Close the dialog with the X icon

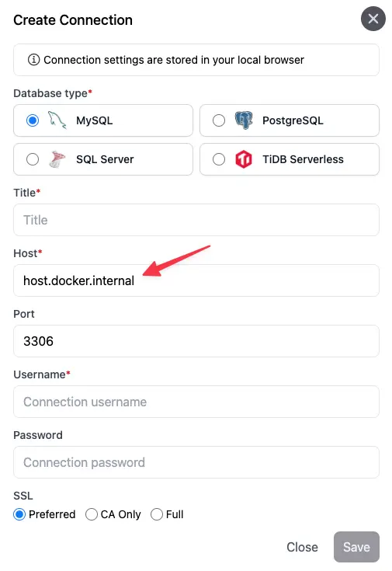tap(373, 19)
